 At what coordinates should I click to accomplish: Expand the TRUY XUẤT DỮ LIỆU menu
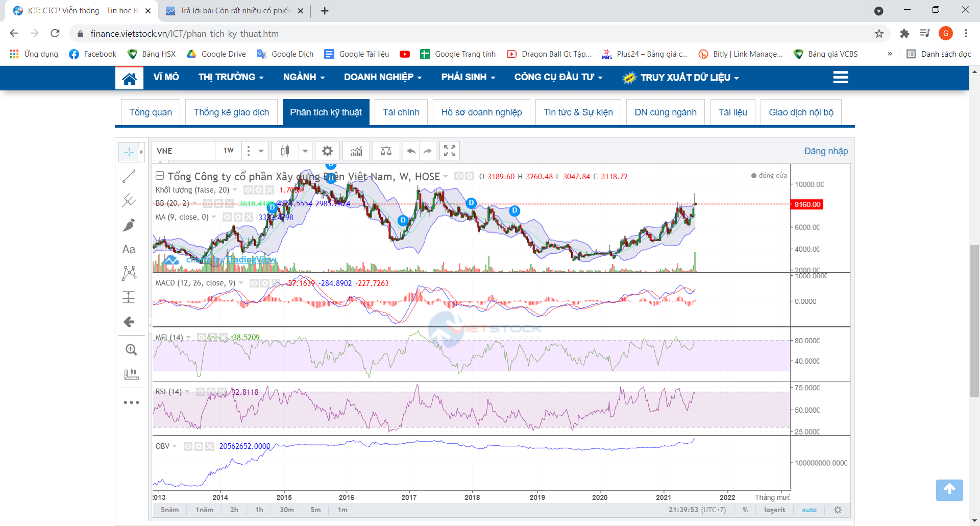point(681,78)
